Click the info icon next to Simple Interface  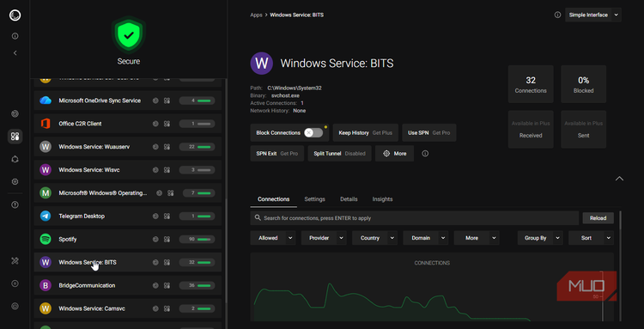(557, 15)
